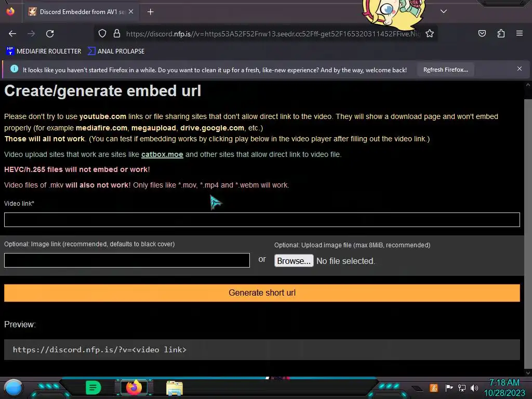Click the Generate short url button

262,293
